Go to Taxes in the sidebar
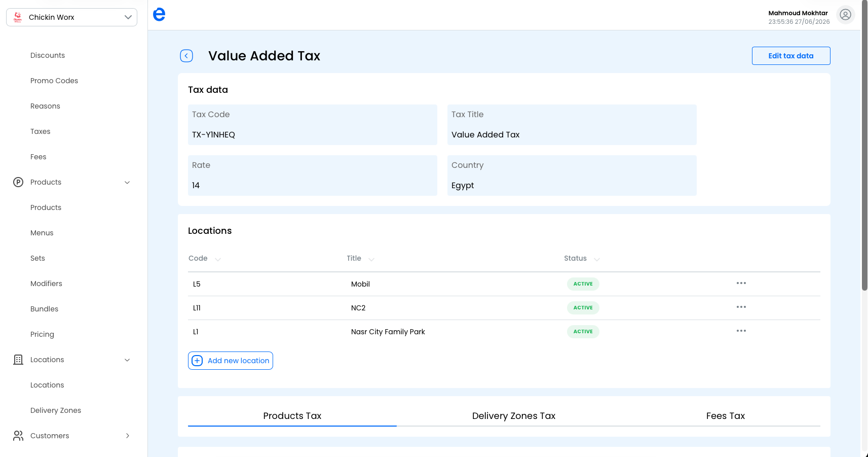Image resolution: width=868 pixels, height=457 pixels. [x=41, y=131]
